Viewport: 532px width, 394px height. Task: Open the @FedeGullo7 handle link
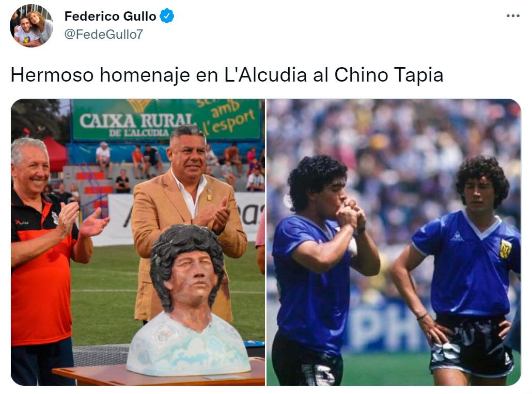pyautogui.click(x=103, y=34)
